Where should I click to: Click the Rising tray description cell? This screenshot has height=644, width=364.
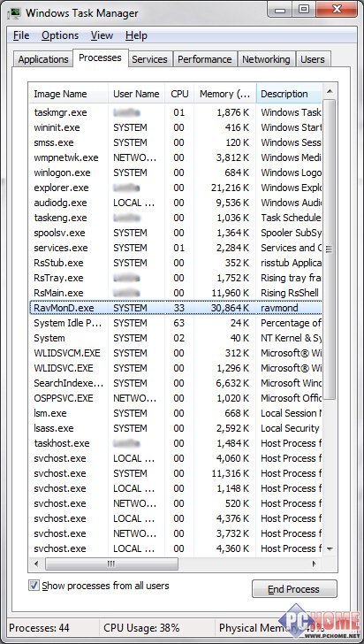(x=291, y=278)
